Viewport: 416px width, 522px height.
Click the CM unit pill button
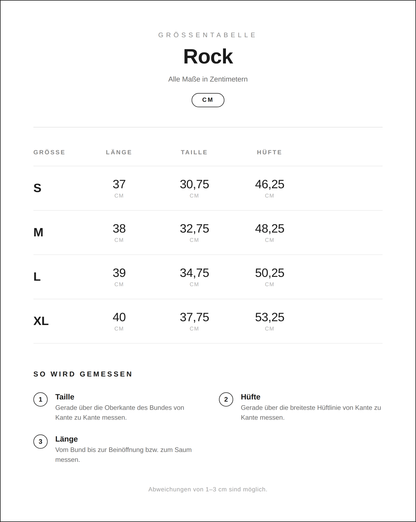point(208,100)
